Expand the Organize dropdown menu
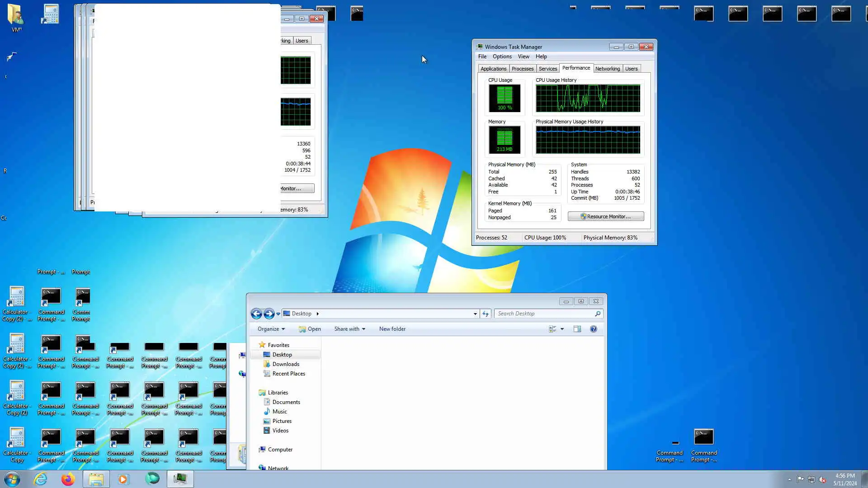Image resolution: width=868 pixels, height=488 pixels. (x=271, y=329)
